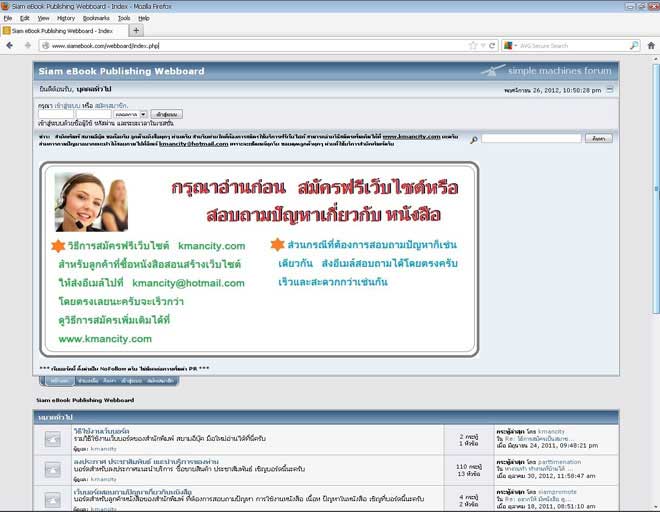The height and width of the screenshot is (512, 660).
Task: Click the register link in the welcome line
Action: [x=111, y=105]
